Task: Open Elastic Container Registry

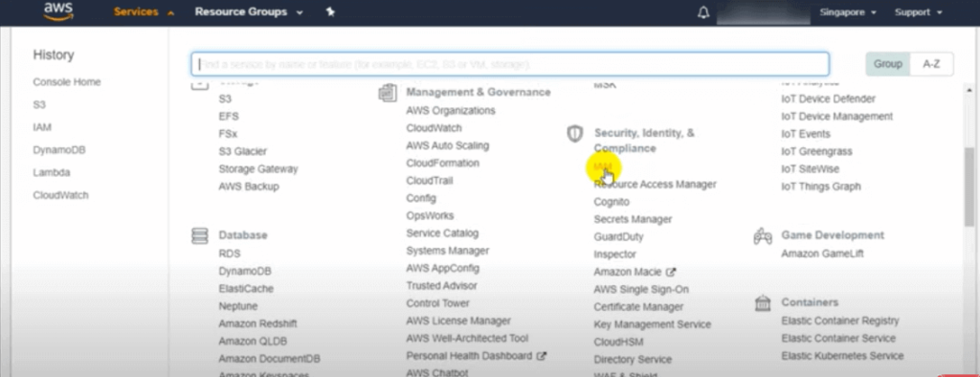Action: click(x=840, y=321)
